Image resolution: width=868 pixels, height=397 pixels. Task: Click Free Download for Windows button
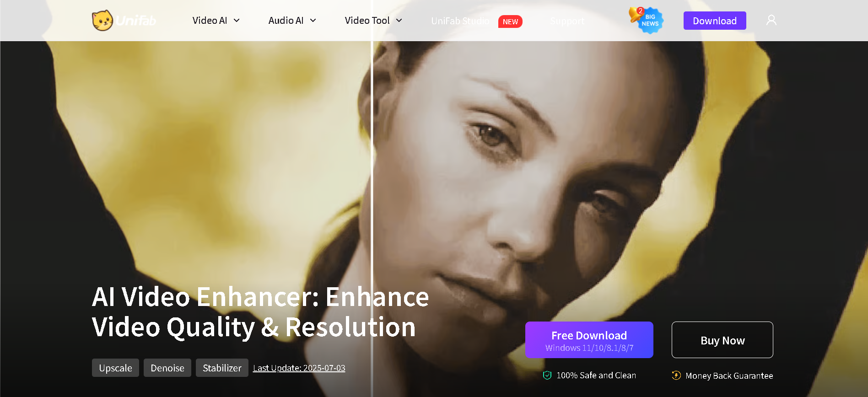(x=589, y=340)
